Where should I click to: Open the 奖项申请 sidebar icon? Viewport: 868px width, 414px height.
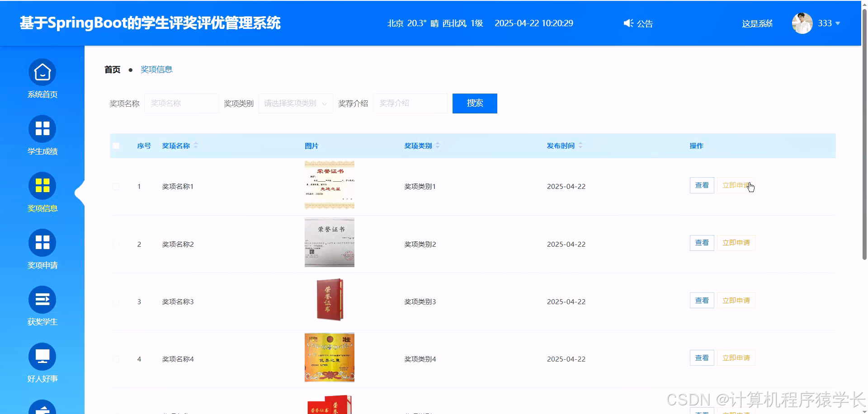click(42, 243)
